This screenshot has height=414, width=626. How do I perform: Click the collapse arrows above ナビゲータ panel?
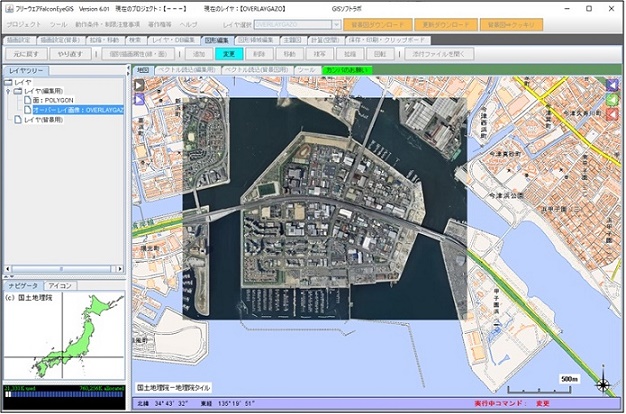coord(9,276)
